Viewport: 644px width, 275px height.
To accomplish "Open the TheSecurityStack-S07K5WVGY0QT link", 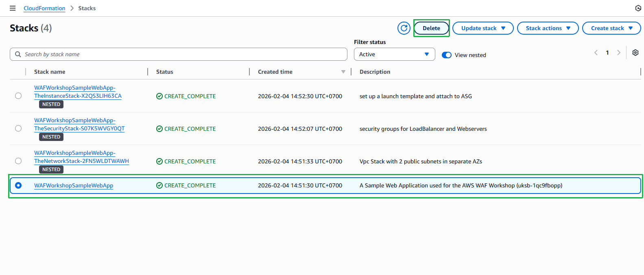I will pos(79,124).
